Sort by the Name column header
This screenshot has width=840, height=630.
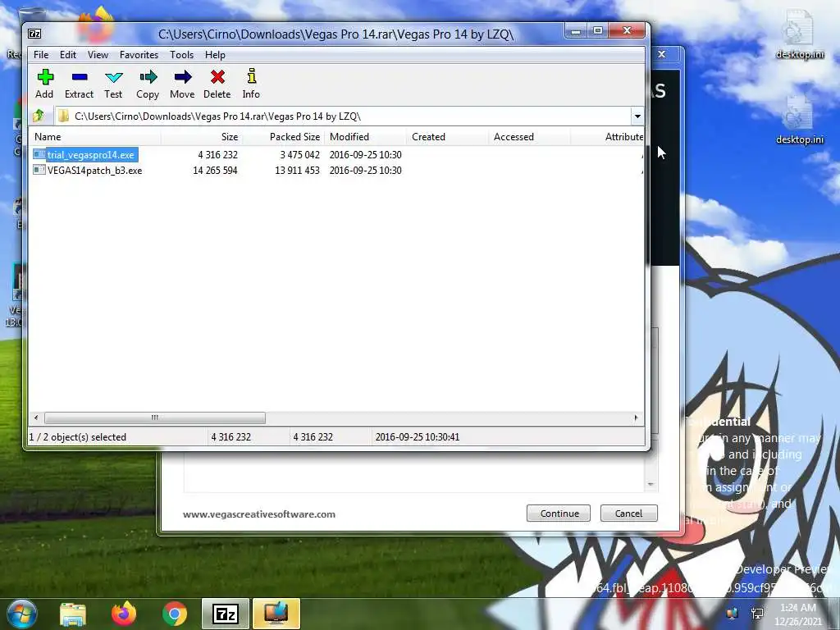[94, 137]
